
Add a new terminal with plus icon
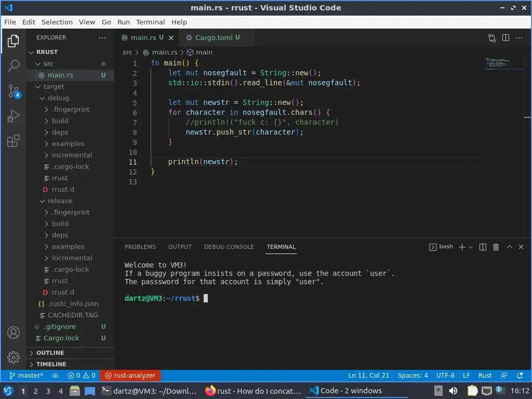[x=462, y=247]
